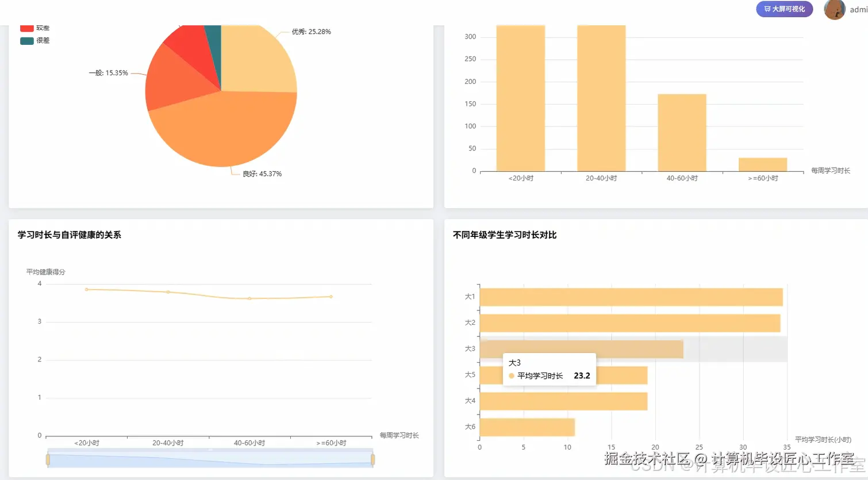
Task: Click the 大2 horizontal bar
Action: pos(630,323)
